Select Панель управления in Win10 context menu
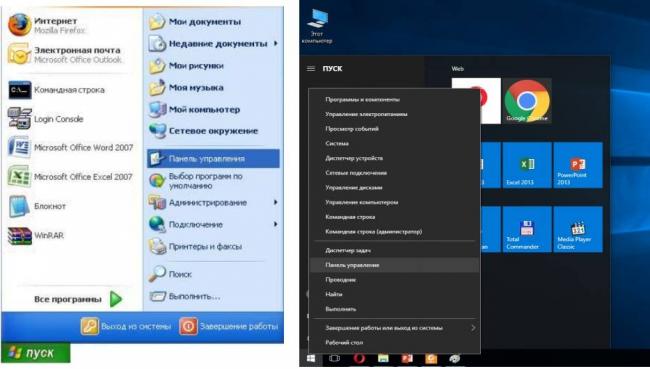 pyautogui.click(x=394, y=265)
